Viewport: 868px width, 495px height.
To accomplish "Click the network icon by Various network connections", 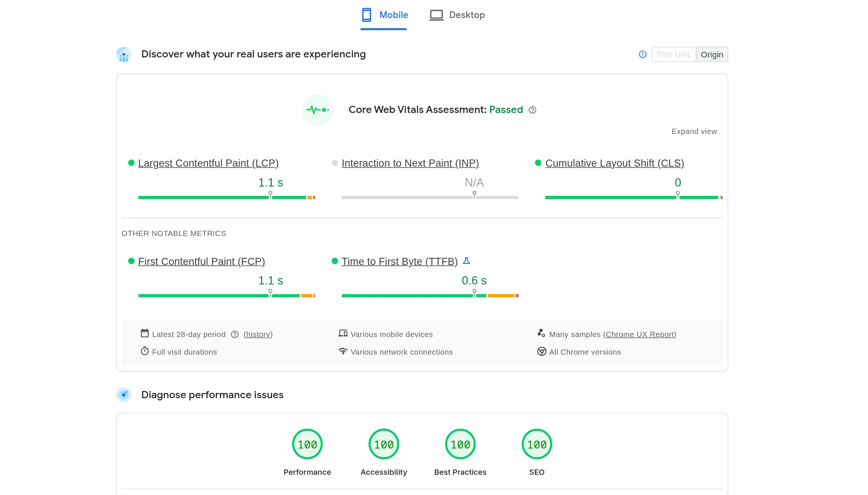I will 343,351.
